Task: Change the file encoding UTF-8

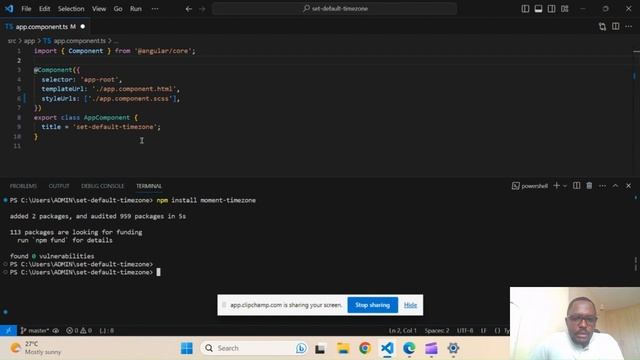Action: pos(465,331)
